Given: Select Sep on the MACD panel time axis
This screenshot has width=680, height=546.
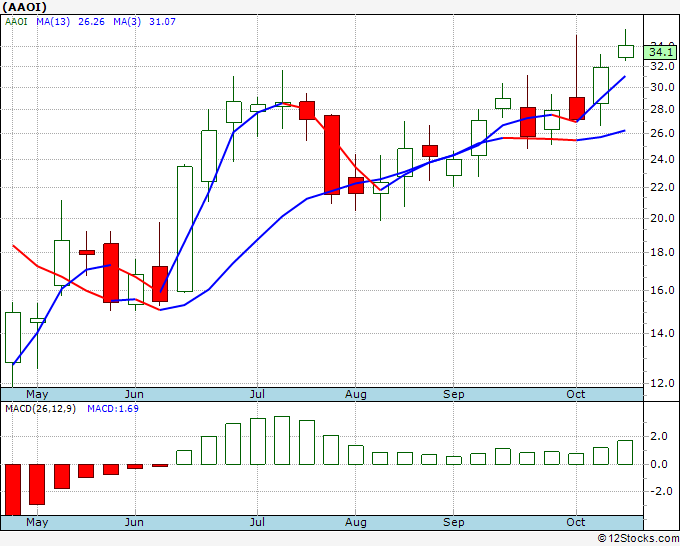Looking at the screenshot, I should click(454, 522).
